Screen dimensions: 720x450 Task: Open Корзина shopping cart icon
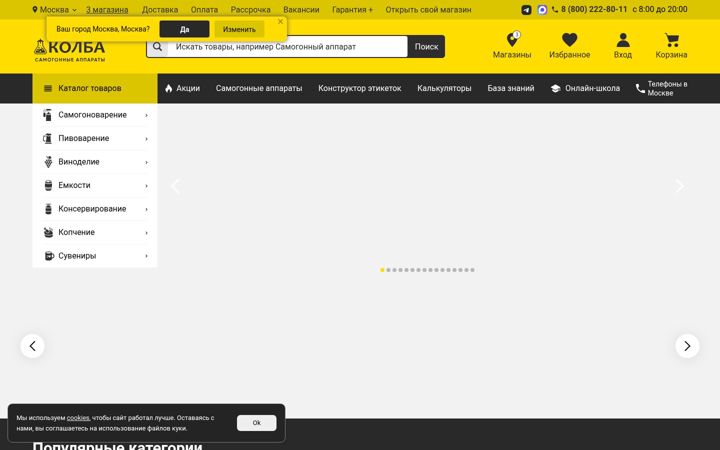[x=672, y=40]
